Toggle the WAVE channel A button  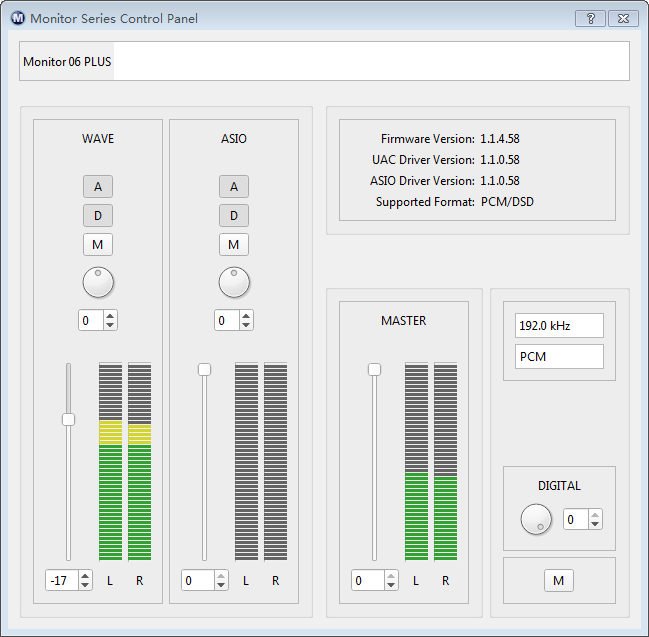click(x=98, y=186)
